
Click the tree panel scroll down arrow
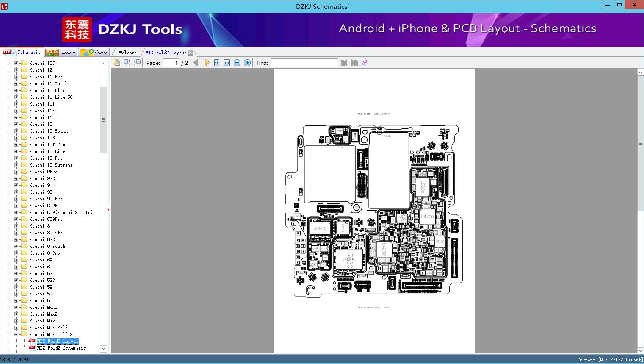coord(103,349)
